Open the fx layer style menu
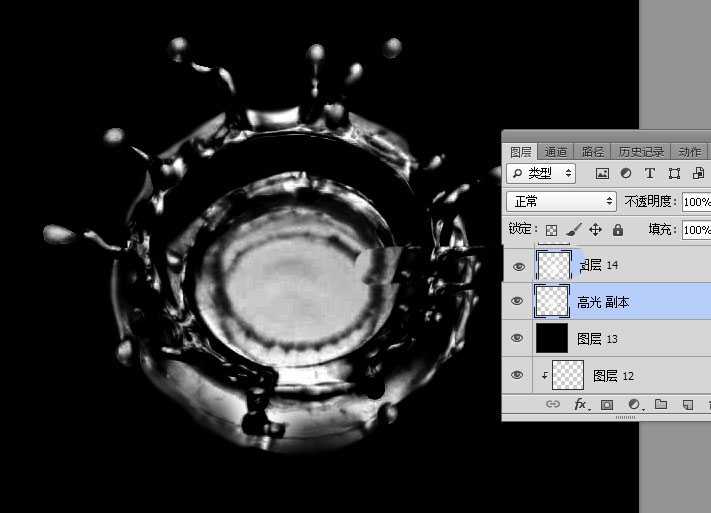 580,405
